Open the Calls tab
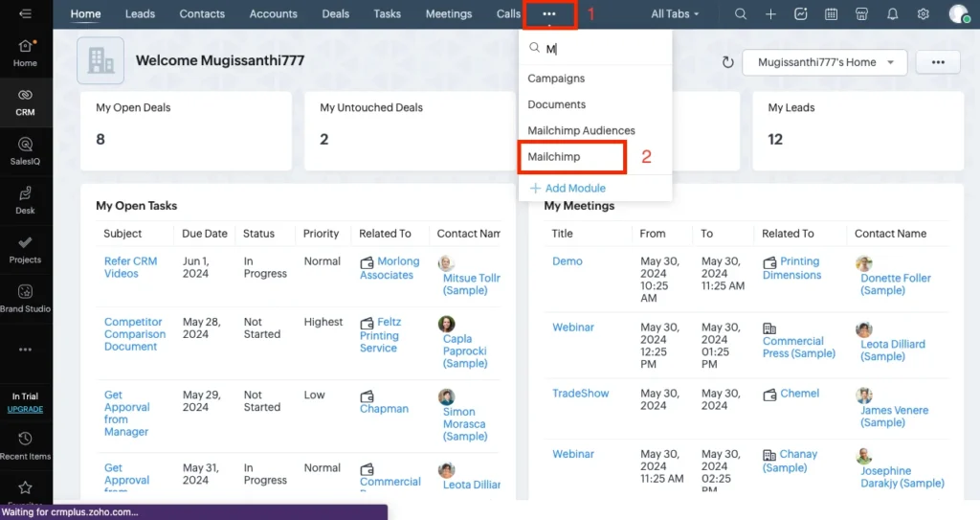 [508, 13]
